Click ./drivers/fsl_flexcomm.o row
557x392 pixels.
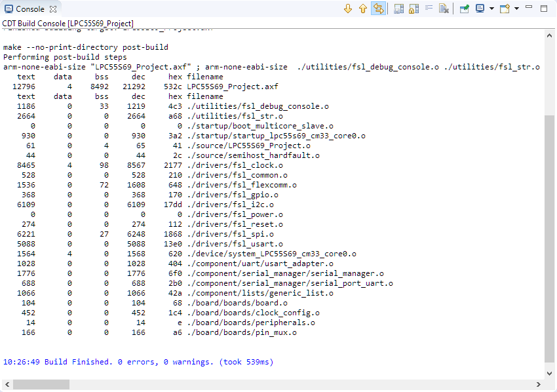pos(242,185)
